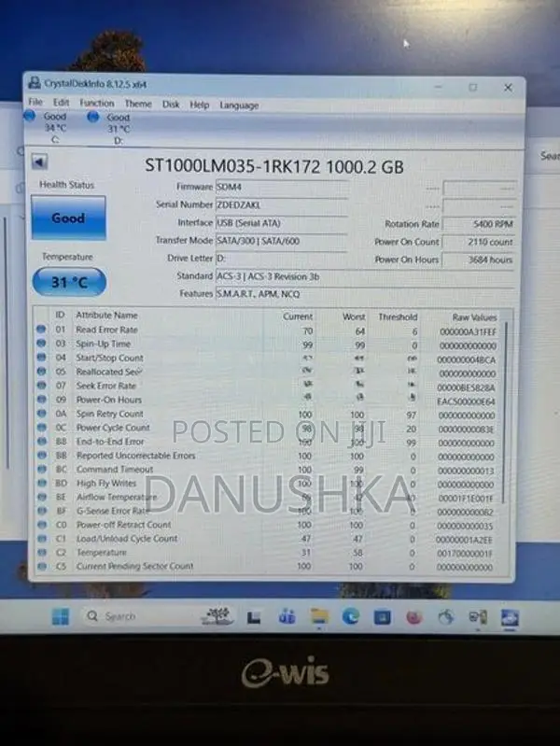Click the Start/Stop Count status dot
The height and width of the screenshot is (746, 560).
[41, 358]
